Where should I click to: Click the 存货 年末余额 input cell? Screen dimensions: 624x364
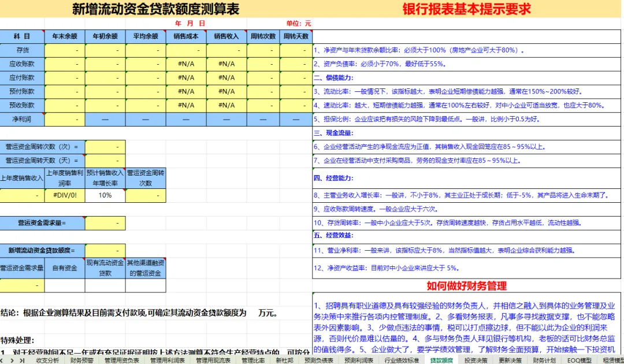coord(65,50)
